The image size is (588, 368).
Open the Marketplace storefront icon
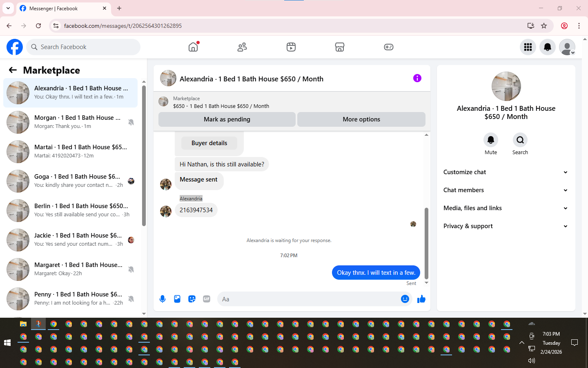tap(340, 47)
